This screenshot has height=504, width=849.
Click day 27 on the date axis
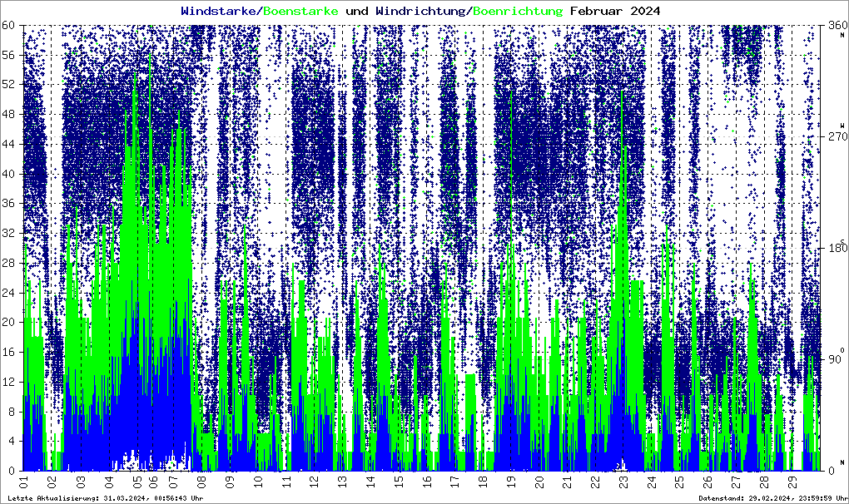coord(736,482)
